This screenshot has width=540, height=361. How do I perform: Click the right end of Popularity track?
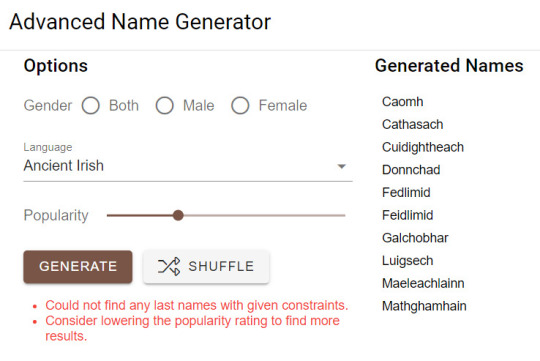(344, 215)
